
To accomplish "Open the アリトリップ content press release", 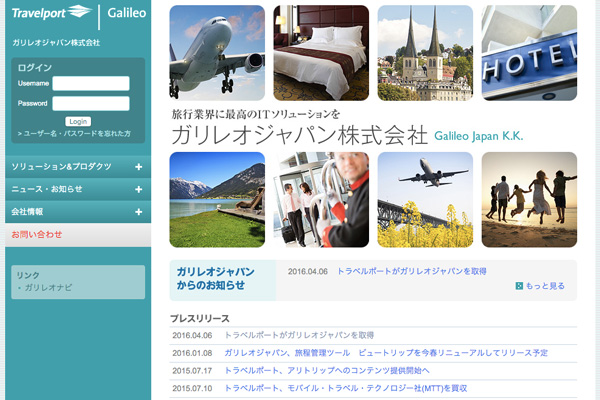I will 327,371.
